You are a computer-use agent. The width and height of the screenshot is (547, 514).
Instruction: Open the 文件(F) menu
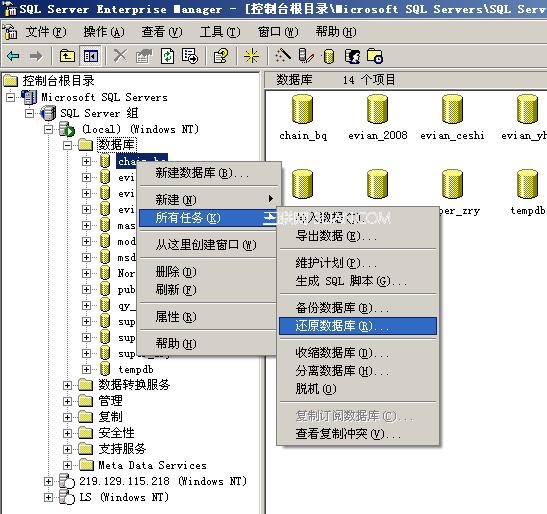(x=46, y=32)
